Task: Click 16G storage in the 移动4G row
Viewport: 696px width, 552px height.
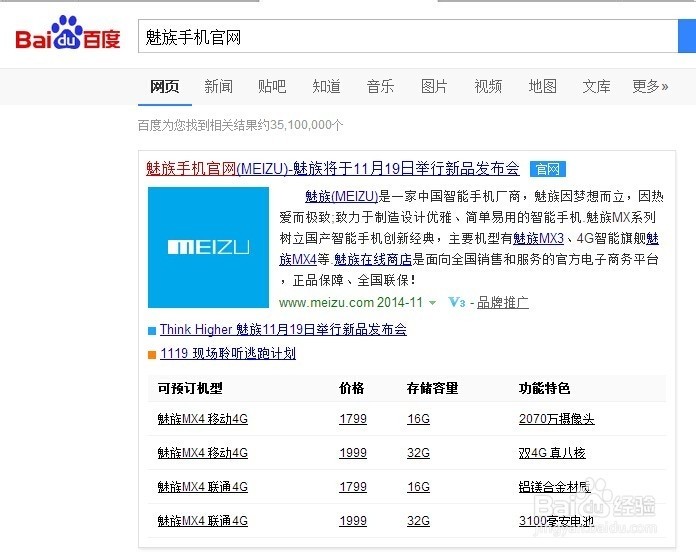Action: [419, 418]
